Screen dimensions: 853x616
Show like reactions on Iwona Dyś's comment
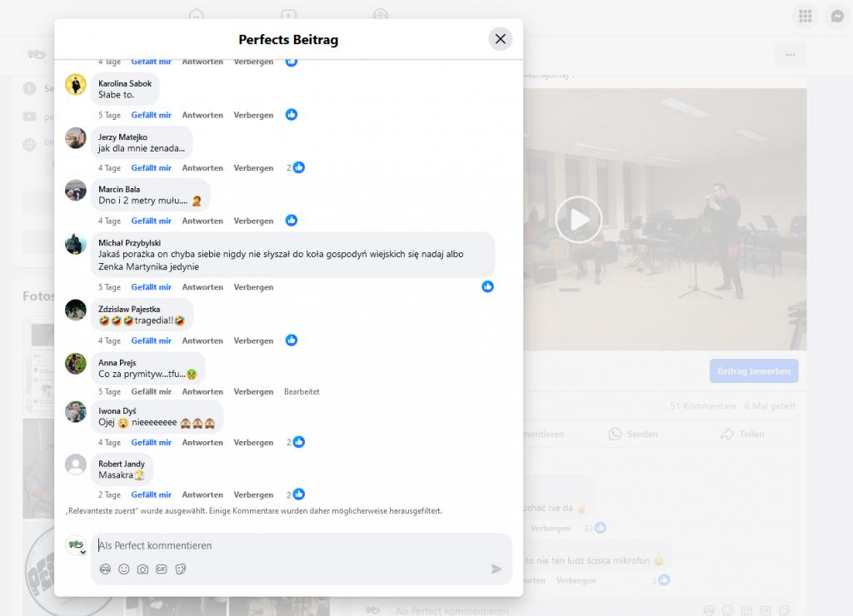tap(296, 442)
